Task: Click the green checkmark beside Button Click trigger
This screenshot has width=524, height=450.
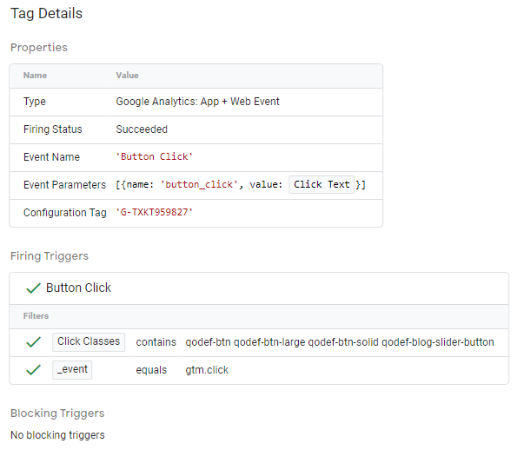Action: click(33, 288)
